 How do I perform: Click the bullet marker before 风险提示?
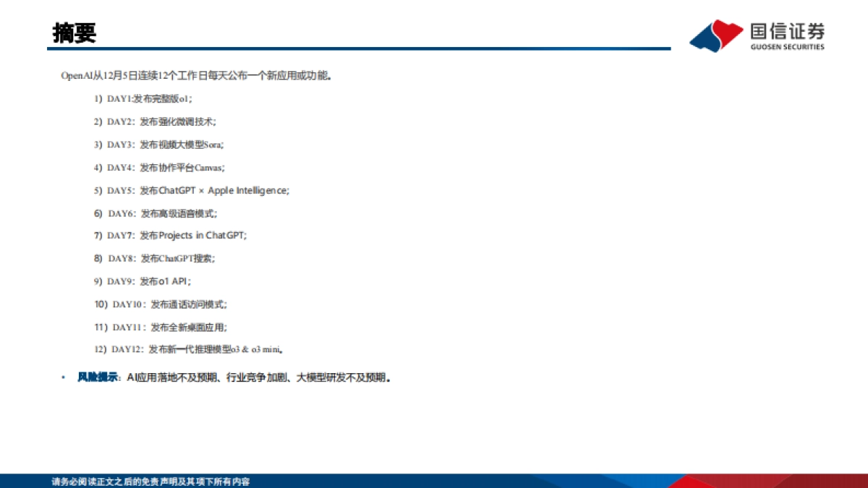[x=63, y=376]
